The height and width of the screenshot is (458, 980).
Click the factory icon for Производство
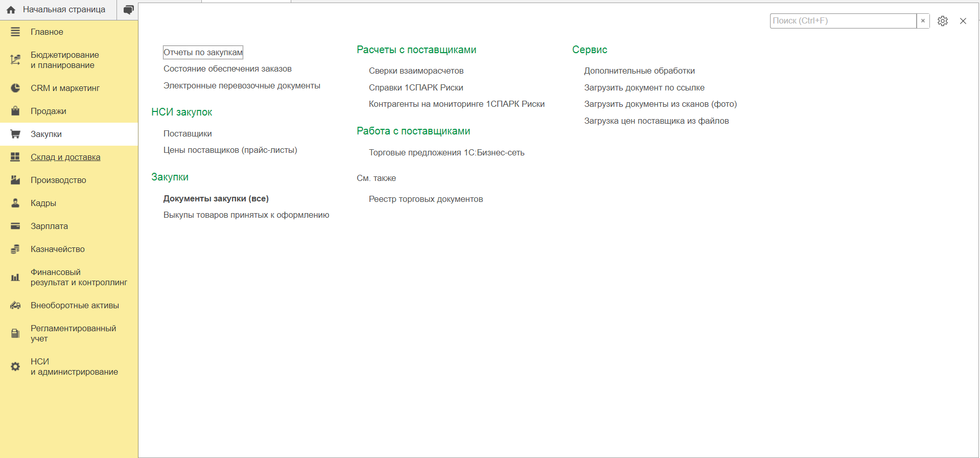click(x=15, y=180)
